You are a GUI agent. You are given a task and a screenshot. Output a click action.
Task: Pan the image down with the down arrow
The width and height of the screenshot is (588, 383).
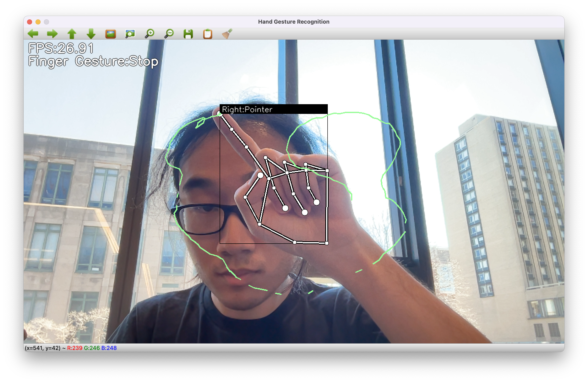91,34
